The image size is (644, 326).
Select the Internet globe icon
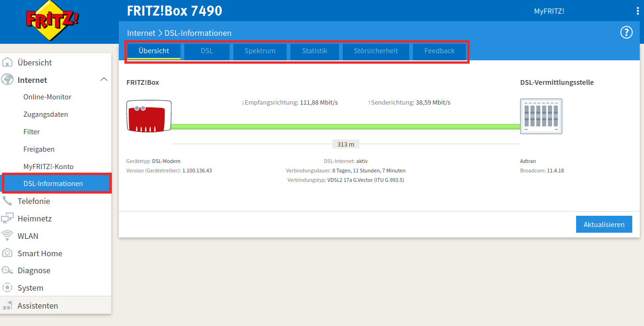(8, 79)
